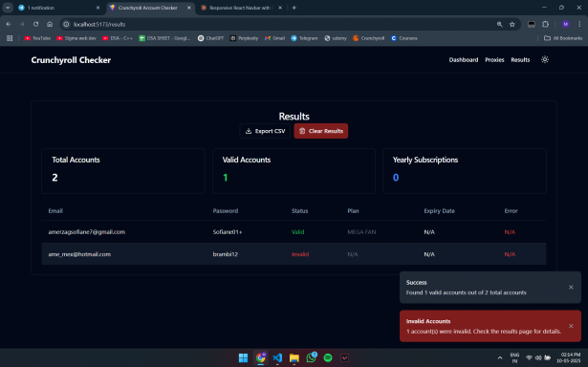Screen dimensions: 588x367
Task: Open the browser Extensions puzzle icon
Action: [545, 24]
